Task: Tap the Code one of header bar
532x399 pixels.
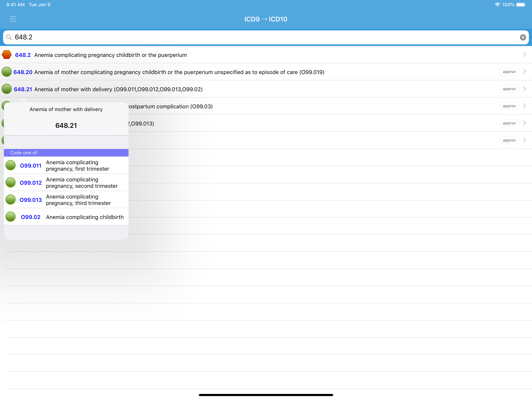Action: pyautogui.click(x=66, y=153)
